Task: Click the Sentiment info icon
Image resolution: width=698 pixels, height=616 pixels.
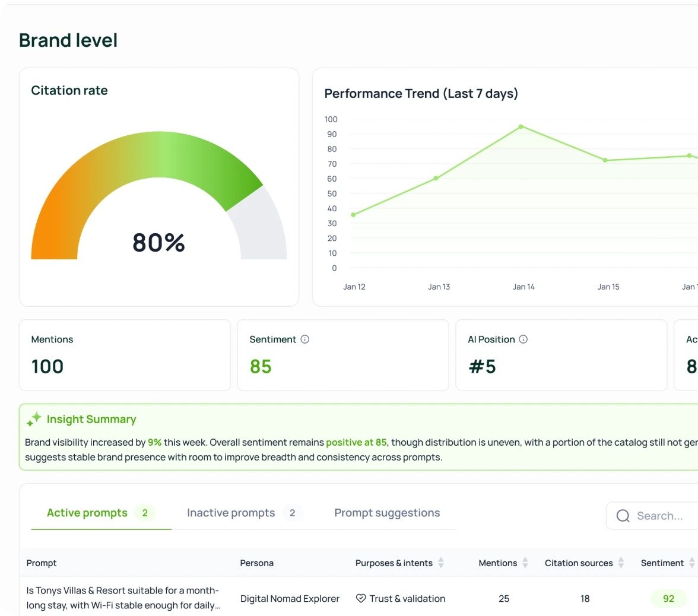Action: (x=305, y=339)
